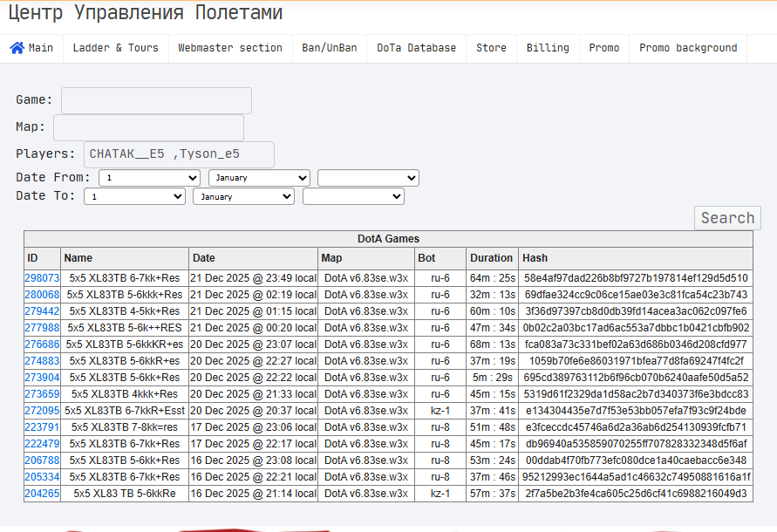Select game name '5x5 XL83TB 7-8kk=res'
This screenshot has height=532, width=777.
point(125,426)
